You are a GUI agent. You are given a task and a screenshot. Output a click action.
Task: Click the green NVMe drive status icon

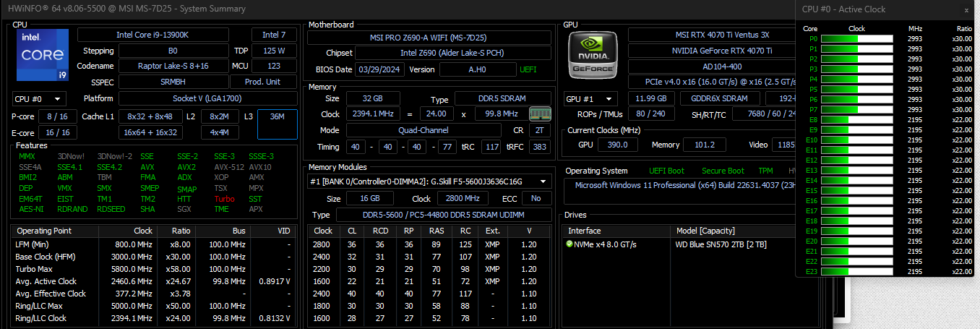pyautogui.click(x=570, y=244)
